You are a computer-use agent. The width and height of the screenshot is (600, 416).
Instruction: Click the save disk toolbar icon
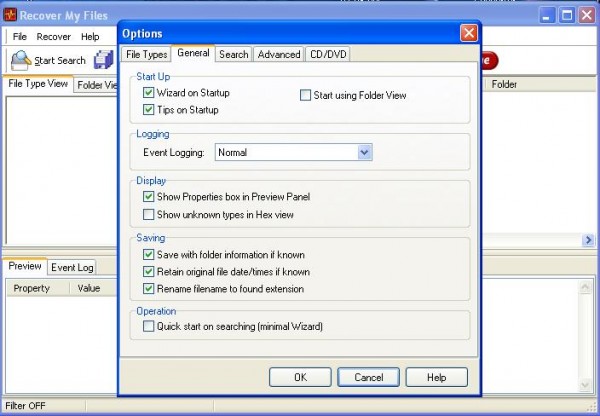(104, 60)
